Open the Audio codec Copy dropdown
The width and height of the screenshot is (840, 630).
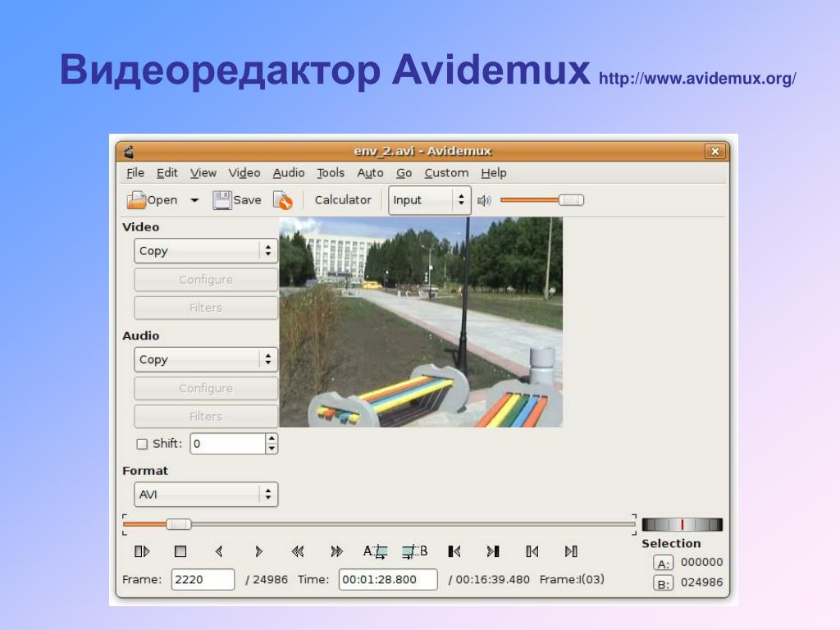206,359
